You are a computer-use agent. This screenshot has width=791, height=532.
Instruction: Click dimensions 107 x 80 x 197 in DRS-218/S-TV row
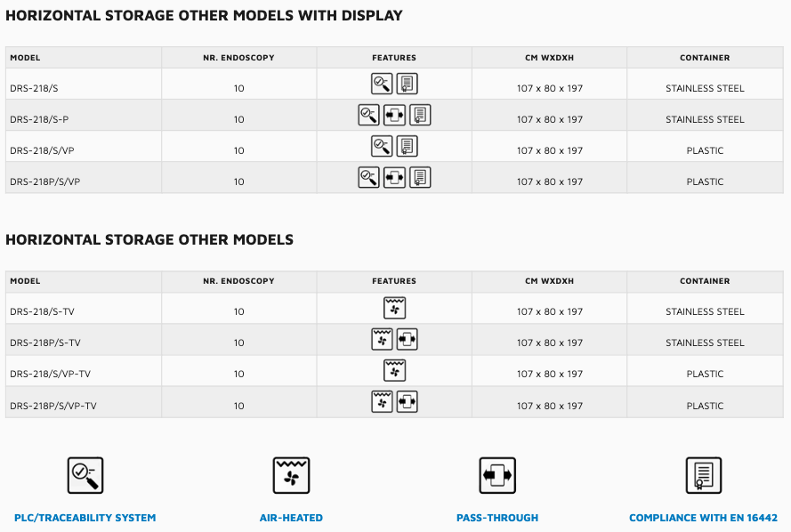coord(550,311)
